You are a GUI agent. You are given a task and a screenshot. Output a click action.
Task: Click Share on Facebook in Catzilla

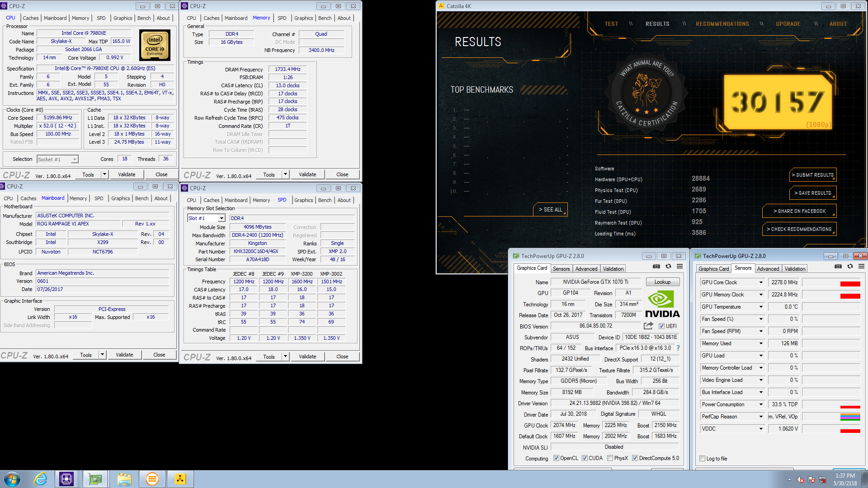[x=799, y=211]
